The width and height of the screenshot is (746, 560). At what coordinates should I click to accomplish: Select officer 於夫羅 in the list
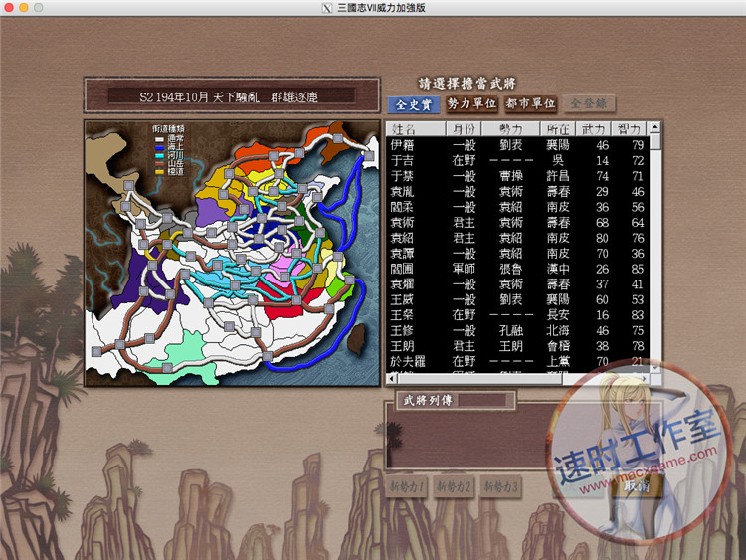point(517,362)
